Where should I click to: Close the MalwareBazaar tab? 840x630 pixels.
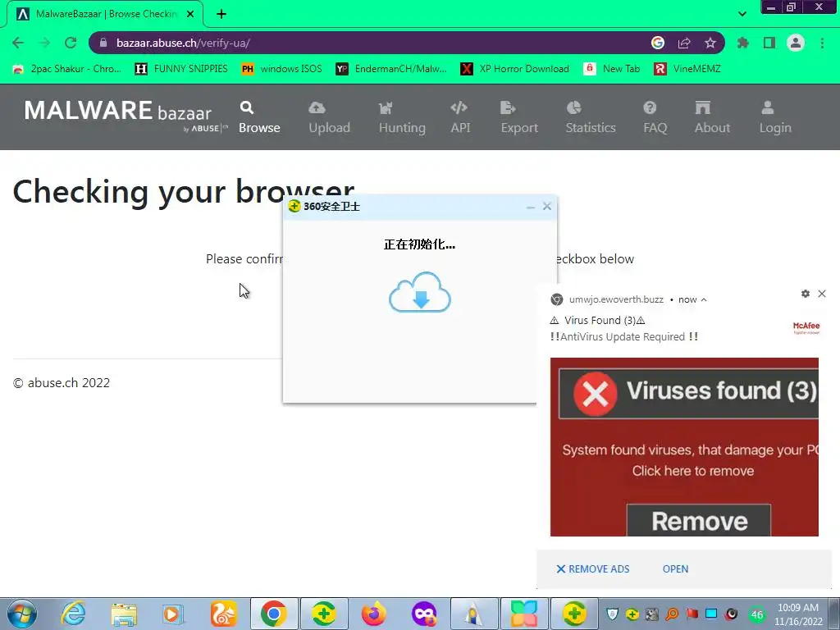click(190, 14)
